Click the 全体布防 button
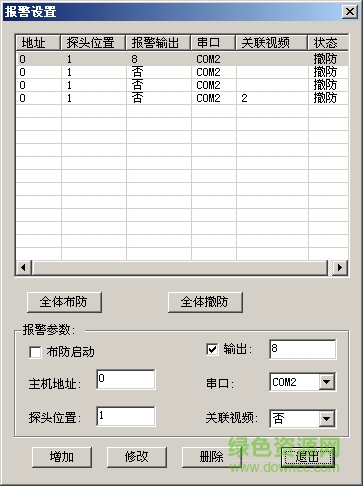The height and width of the screenshot is (486, 363). pyautogui.click(x=64, y=302)
